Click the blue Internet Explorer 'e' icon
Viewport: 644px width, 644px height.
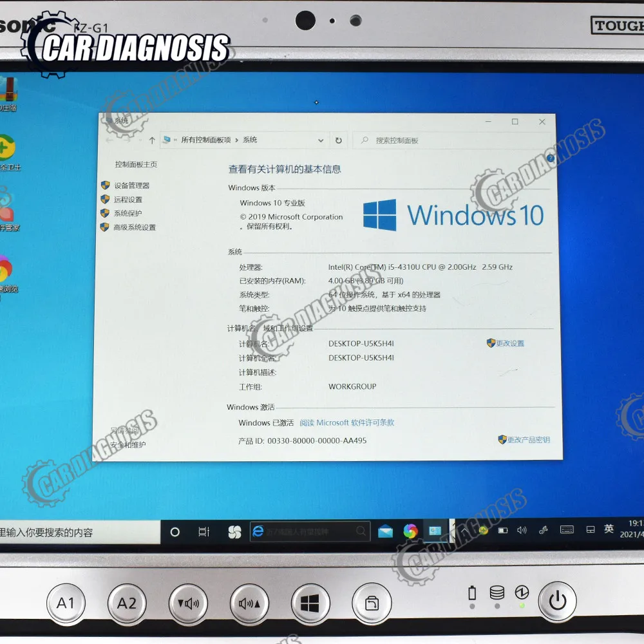[x=258, y=531]
